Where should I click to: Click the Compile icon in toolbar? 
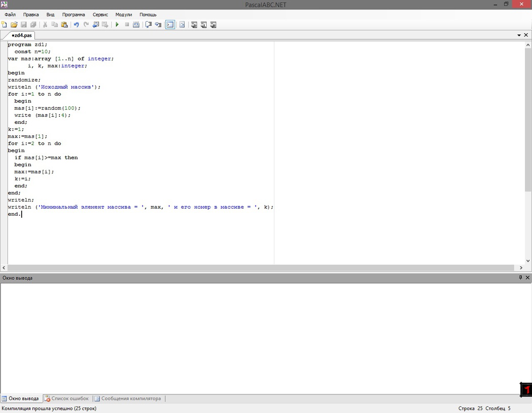pos(136,25)
